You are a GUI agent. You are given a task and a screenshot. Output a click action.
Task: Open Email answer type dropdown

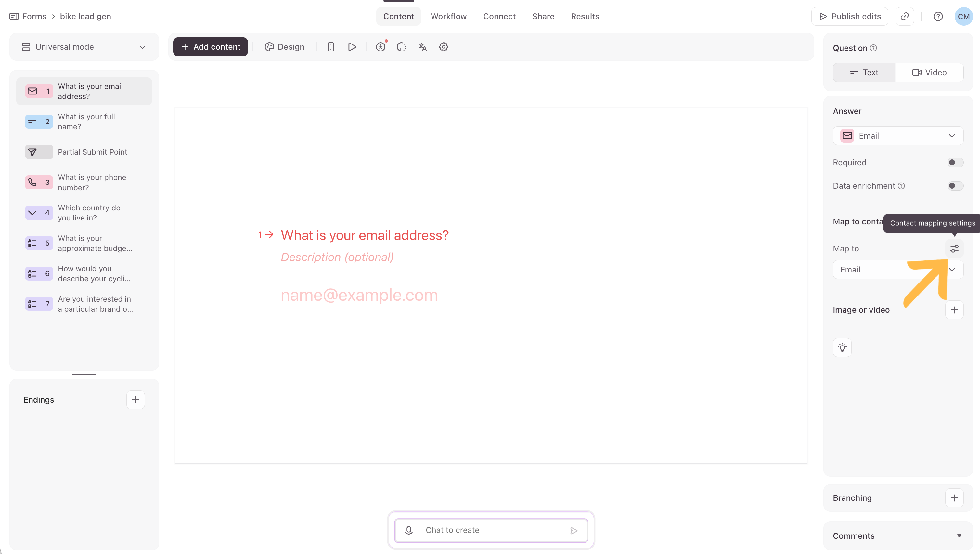click(897, 136)
